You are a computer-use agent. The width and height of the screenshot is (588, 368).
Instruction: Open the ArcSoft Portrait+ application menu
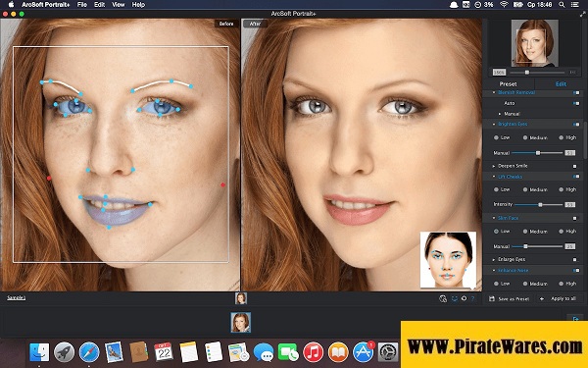[x=45, y=5]
